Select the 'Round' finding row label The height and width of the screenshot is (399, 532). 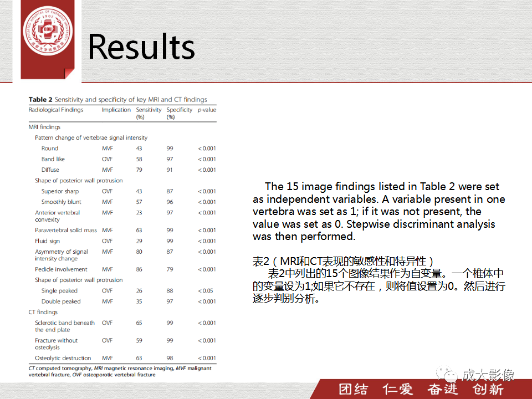pos(50,149)
